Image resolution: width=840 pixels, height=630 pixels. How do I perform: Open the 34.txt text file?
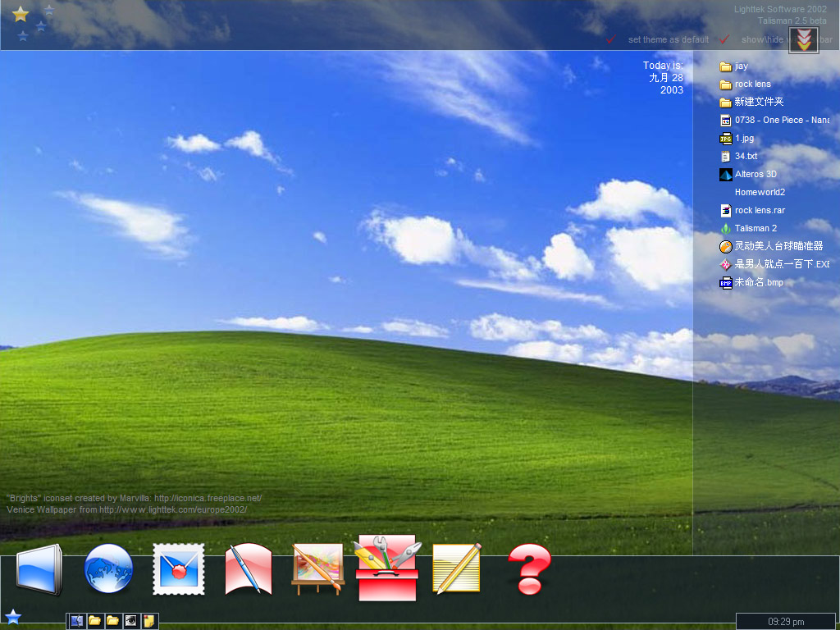click(738, 156)
